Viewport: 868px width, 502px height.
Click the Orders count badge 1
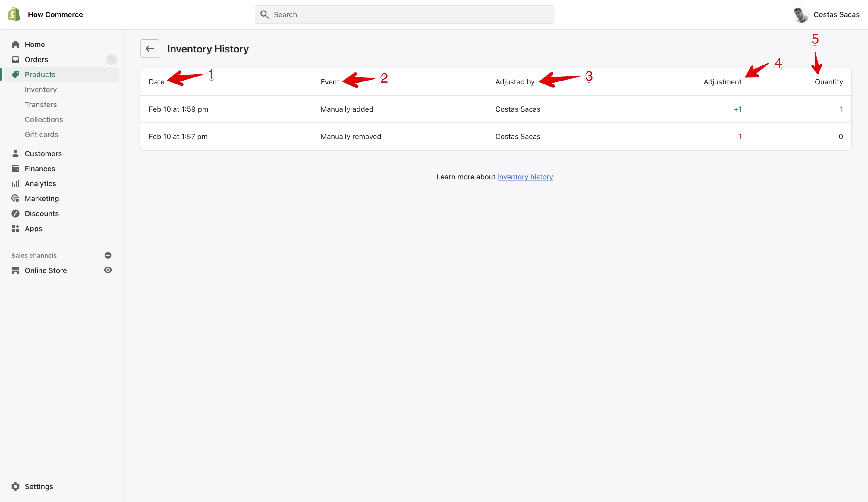tap(111, 60)
